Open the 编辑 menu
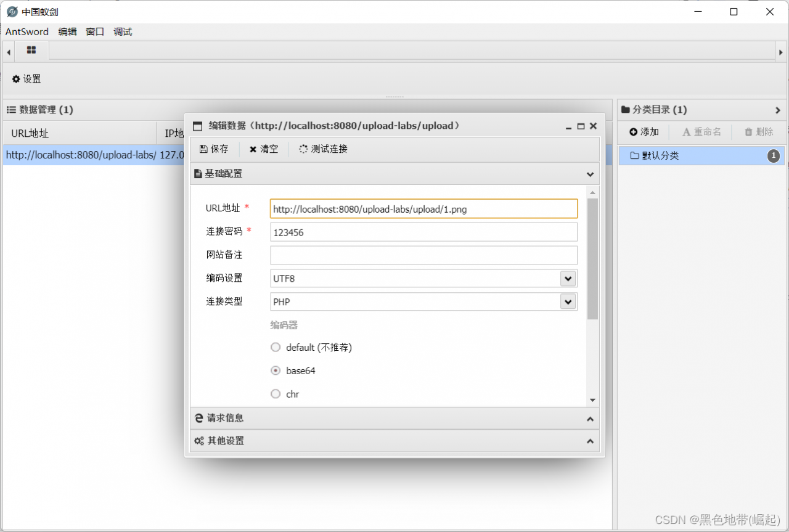Viewport: 789px width, 532px height. [67, 31]
